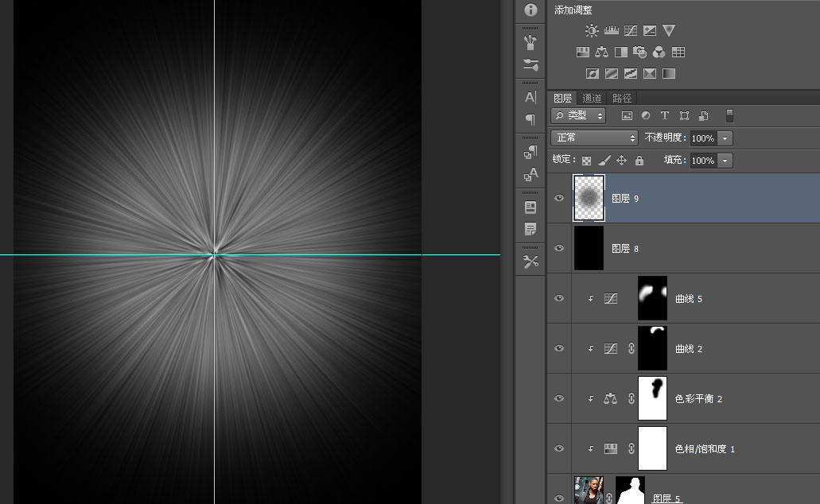Viewport: 820px width, 504px height.
Task: Add a Color Balance adjustment from panel
Action: coord(602,52)
